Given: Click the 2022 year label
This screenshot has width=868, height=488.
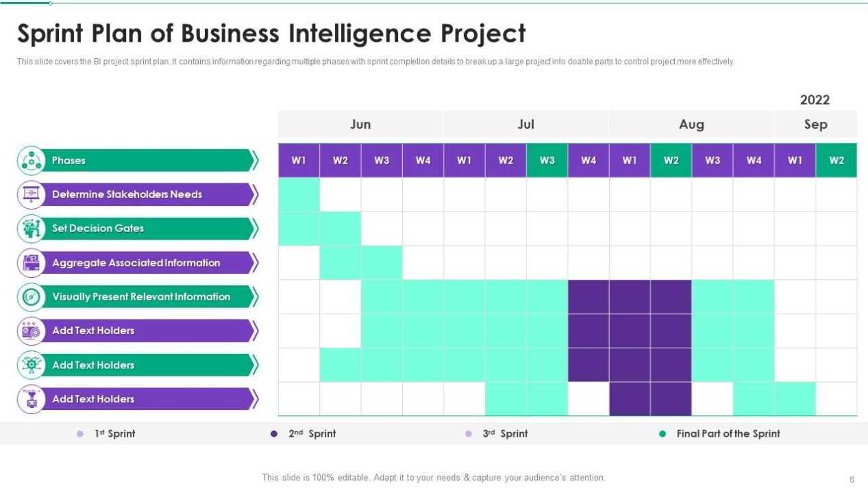Looking at the screenshot, I should coord(815,100).
